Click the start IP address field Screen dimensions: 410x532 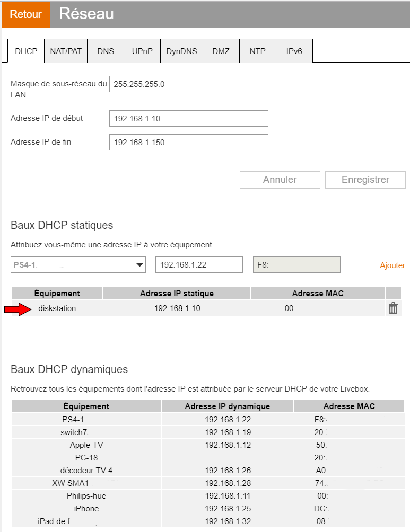click(188, 119)
